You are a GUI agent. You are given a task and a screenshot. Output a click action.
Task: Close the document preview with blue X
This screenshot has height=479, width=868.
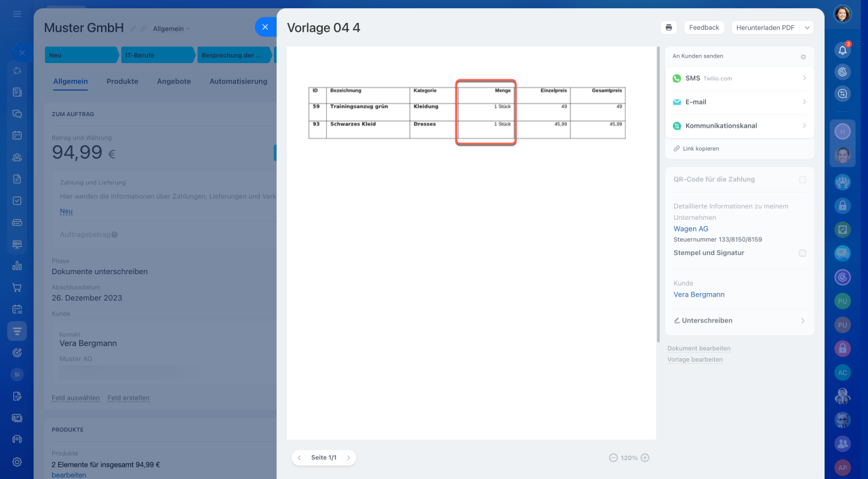265,27
